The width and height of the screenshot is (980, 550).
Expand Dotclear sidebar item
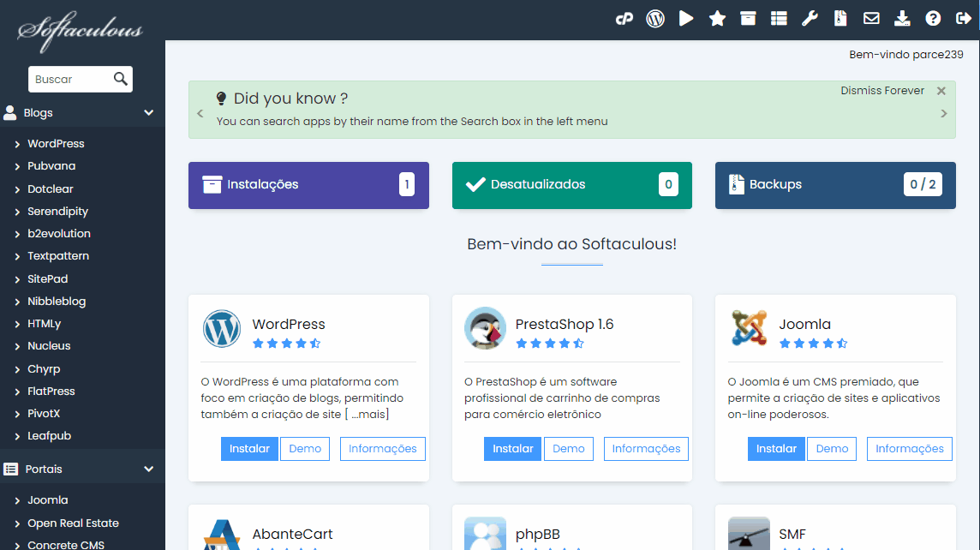pos(17,189)
